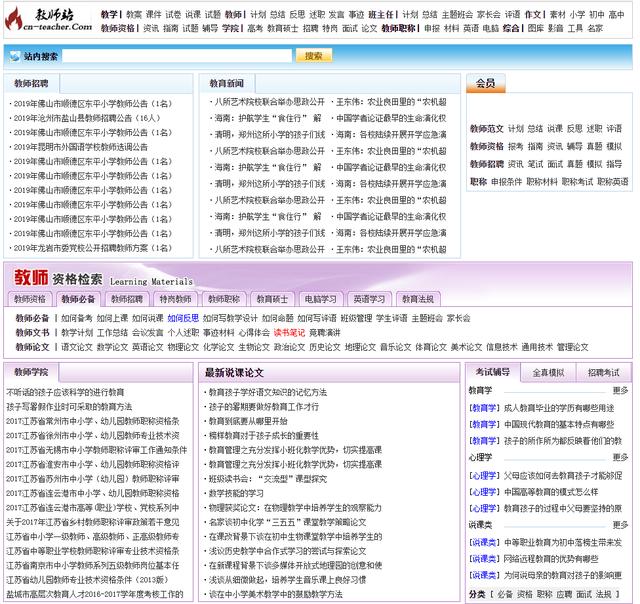Open the 如何备考 link
Viewport: 640px width, 604px height.
(x=77, y=318)
